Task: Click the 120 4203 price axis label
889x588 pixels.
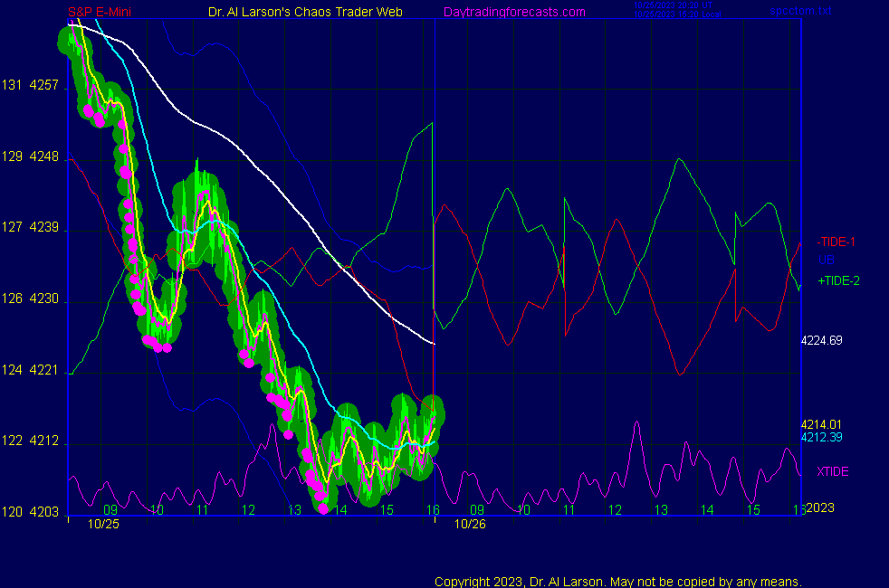Action: [31, 513]
